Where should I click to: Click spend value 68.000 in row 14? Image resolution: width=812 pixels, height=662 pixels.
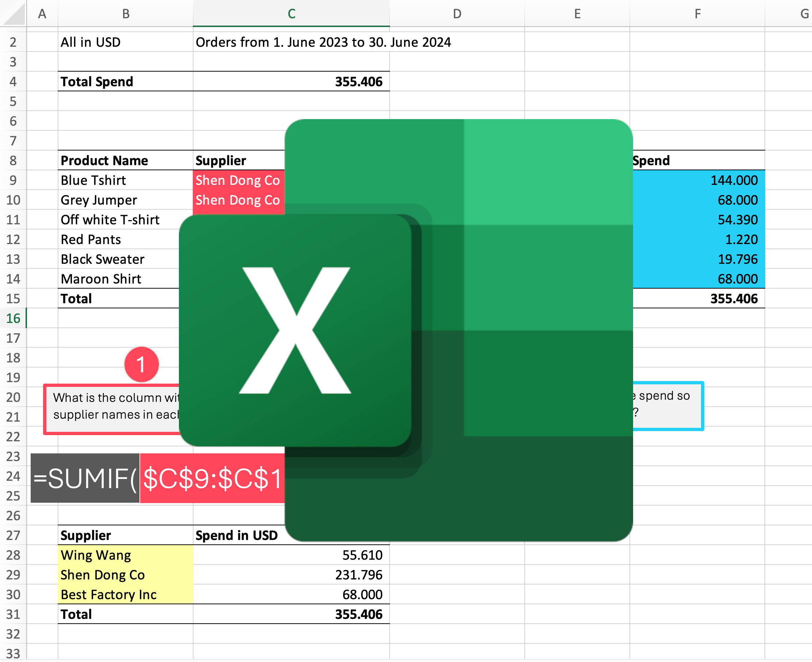[x=698, y=279]
